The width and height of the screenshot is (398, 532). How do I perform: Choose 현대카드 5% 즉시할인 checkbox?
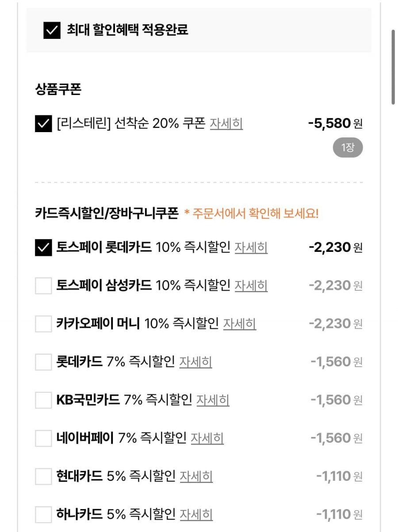[43, 476]
